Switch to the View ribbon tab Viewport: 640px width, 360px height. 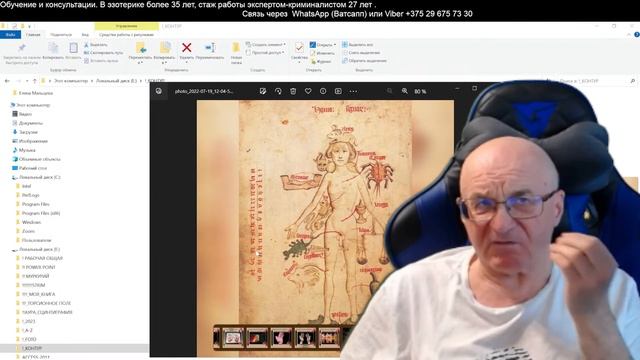tap(85, 35)
